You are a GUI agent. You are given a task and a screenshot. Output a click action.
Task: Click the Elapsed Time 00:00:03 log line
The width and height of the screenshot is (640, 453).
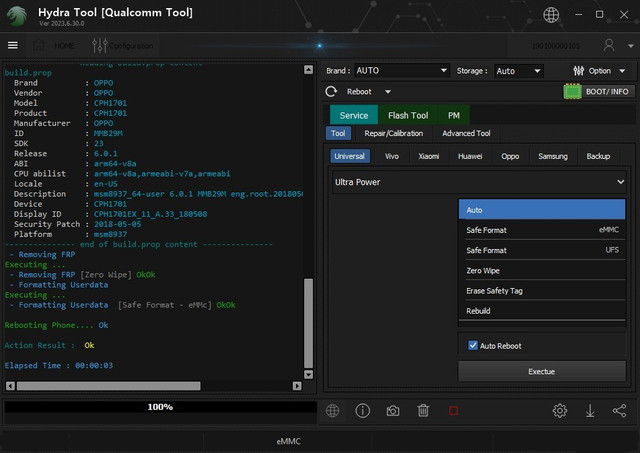(59, 365)
